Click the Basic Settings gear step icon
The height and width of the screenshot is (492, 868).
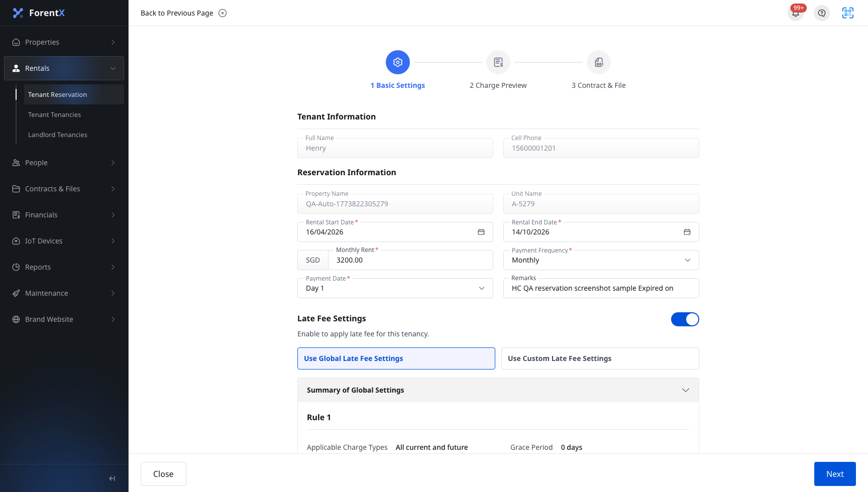click(x=398, y=62)
